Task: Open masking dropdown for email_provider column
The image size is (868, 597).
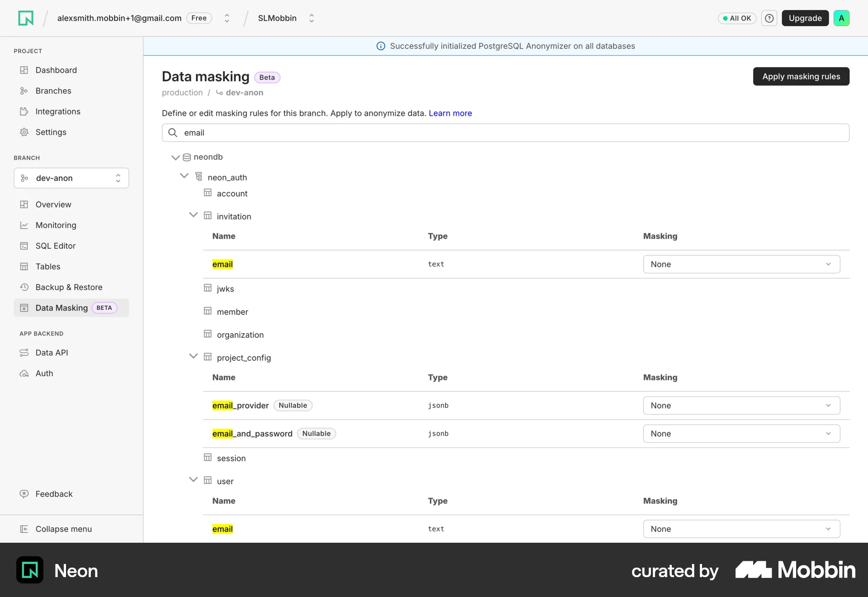Action: (741, 405)
